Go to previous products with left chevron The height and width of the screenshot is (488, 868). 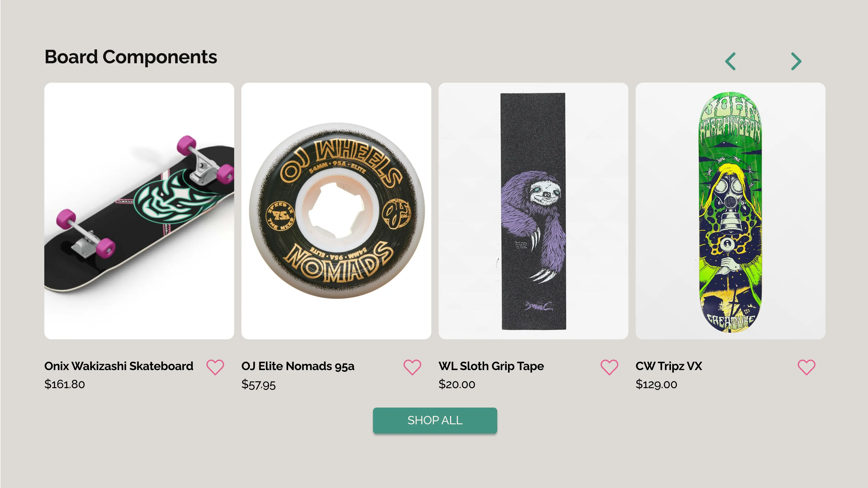730,61
